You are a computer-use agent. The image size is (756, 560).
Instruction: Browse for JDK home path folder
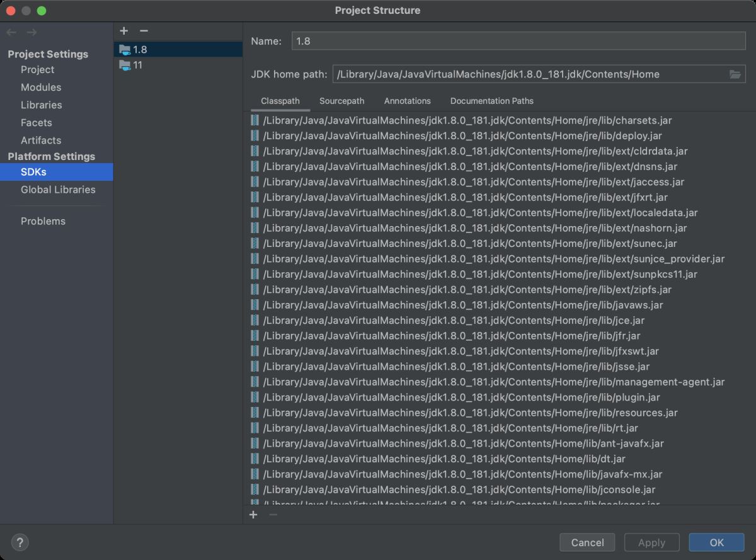735,74
